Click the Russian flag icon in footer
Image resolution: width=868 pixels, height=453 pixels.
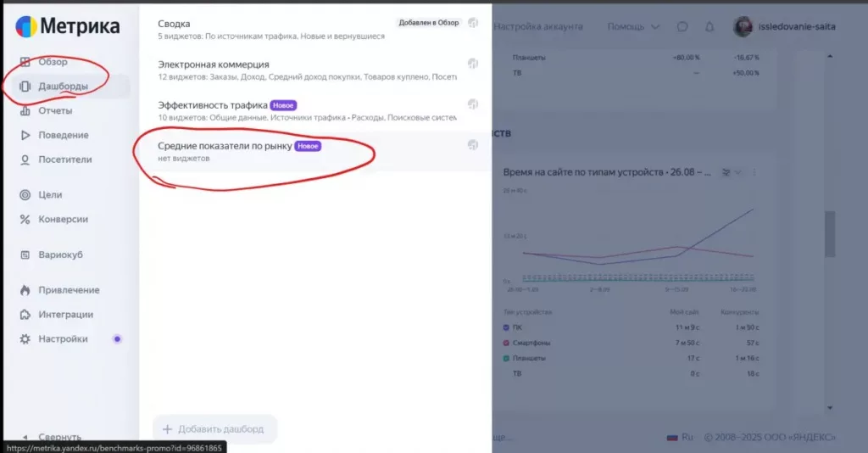[672, 437]
